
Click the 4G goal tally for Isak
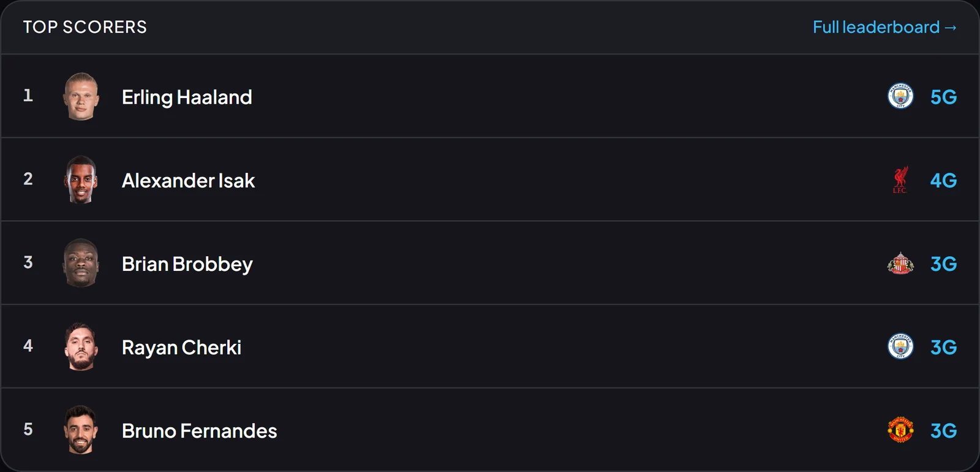(x=943, y=180)
